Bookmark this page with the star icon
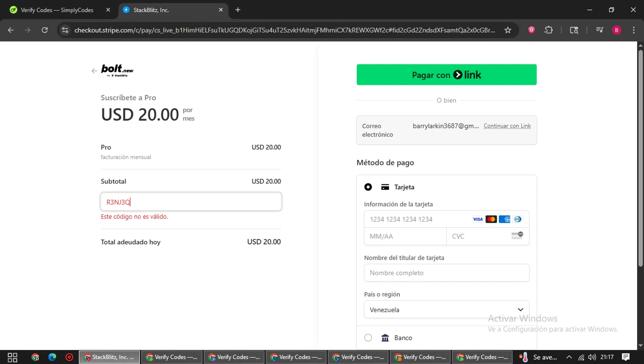The image size is (644, 364). click(x=508, y=30)
